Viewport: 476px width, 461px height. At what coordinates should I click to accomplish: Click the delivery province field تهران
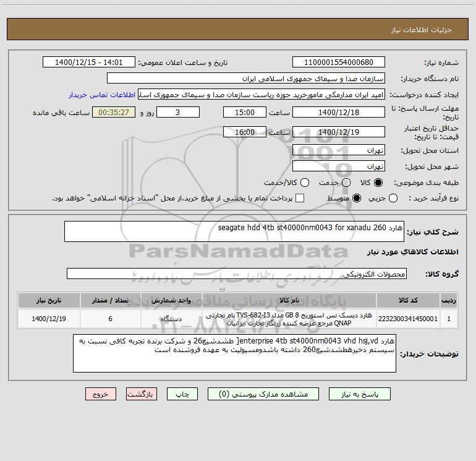[x=339, y=150]
